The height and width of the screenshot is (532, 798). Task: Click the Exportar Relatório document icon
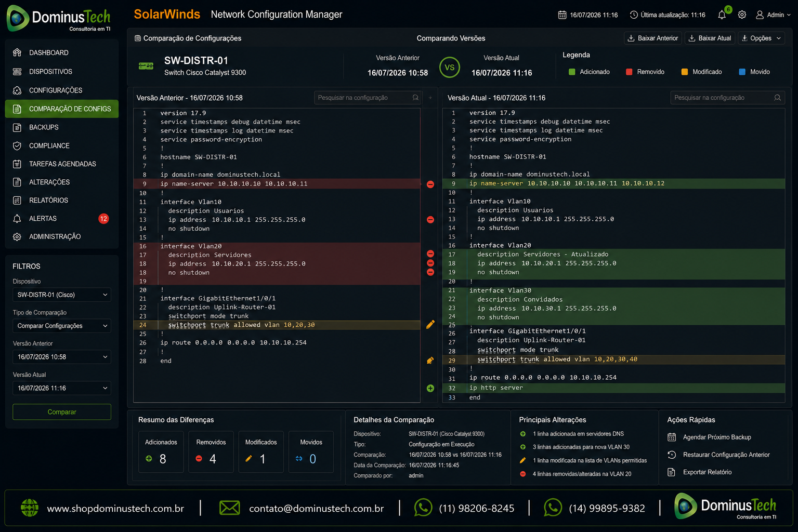[x=672, y=472]
